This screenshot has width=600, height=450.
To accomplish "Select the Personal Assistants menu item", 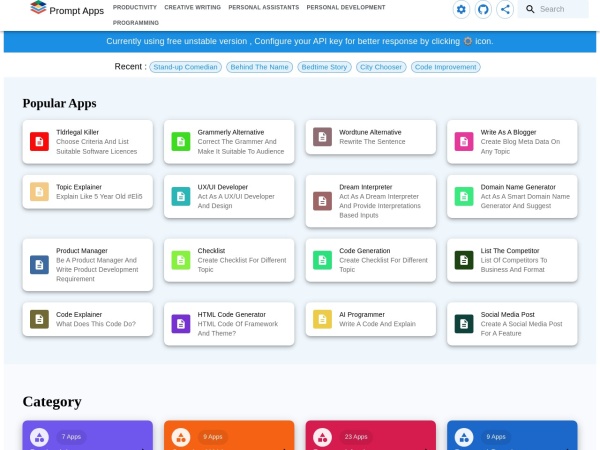I will [263, 7].
